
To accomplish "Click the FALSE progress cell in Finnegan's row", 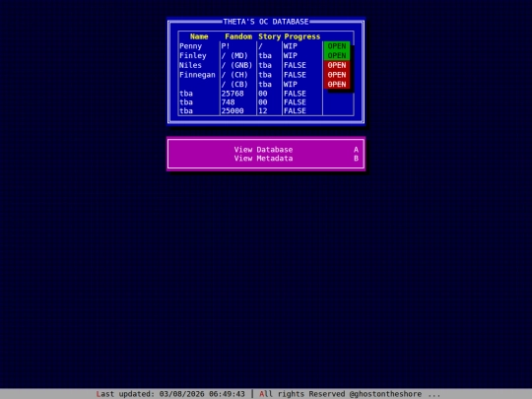I will [295, 75].
